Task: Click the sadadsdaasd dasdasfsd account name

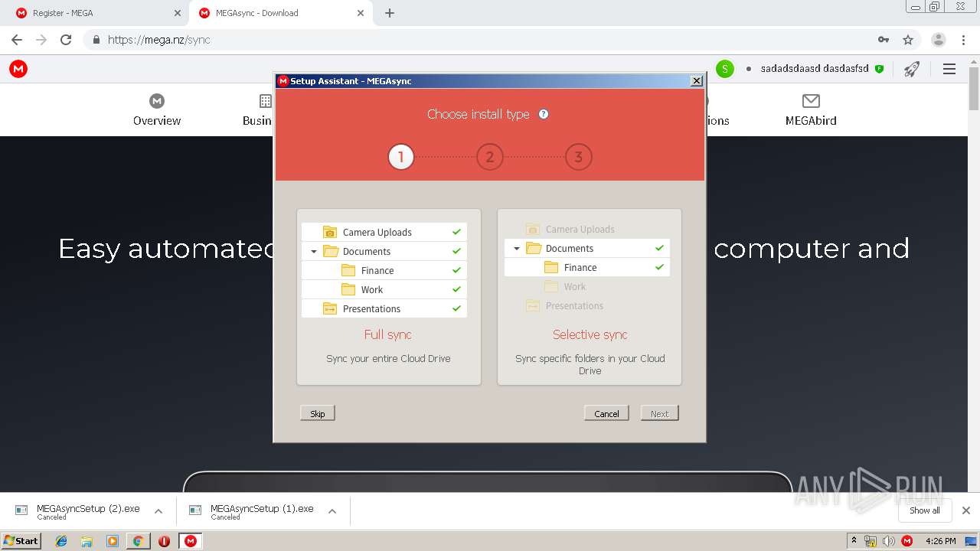Action: click(815, 69)
